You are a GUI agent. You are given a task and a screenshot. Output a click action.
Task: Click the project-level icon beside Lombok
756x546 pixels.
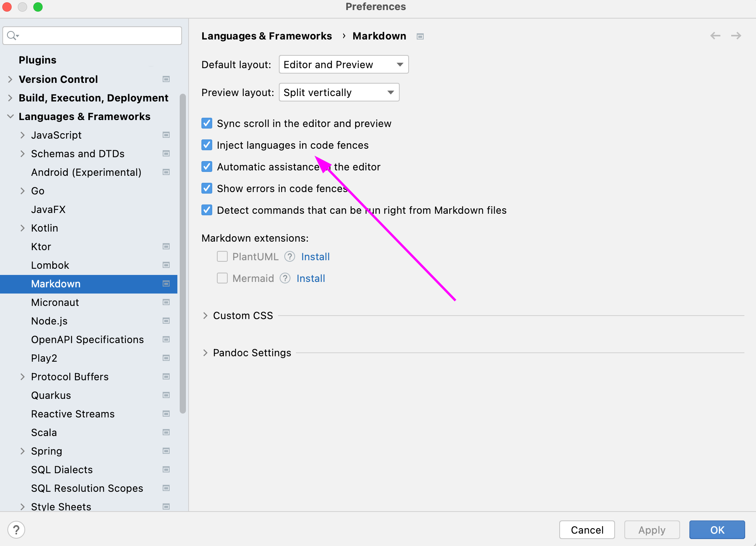pos(166,265)
